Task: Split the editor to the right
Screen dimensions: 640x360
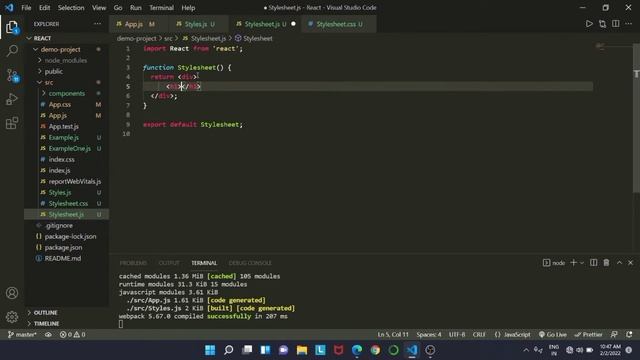Action: (x=616, y=24)
